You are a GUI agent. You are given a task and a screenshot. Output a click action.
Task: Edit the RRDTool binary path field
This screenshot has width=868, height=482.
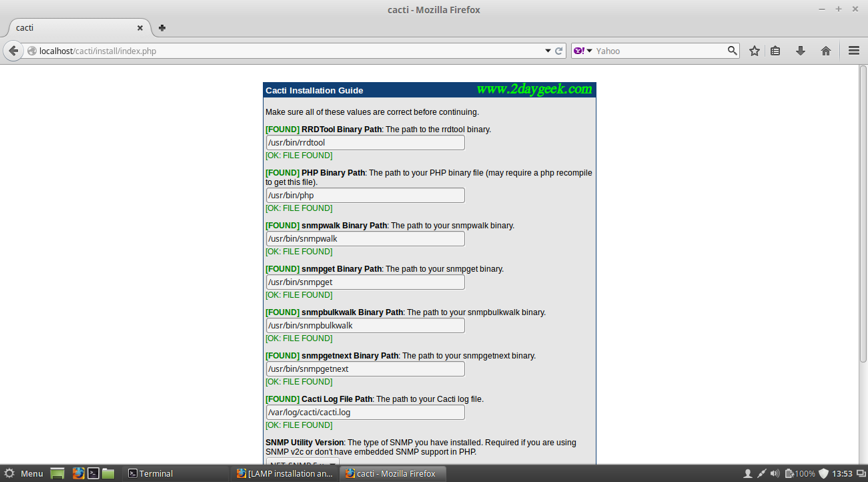click(x=366, y=142)
